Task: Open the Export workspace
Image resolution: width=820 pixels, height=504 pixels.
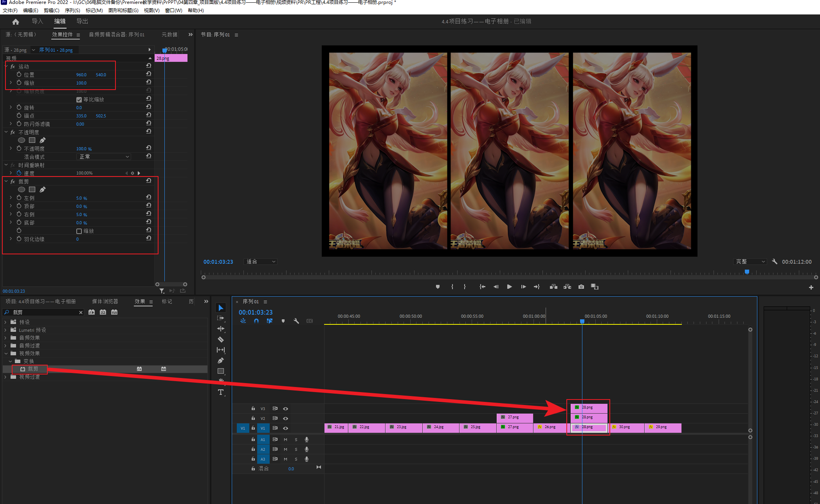Action: click(82, 22)
